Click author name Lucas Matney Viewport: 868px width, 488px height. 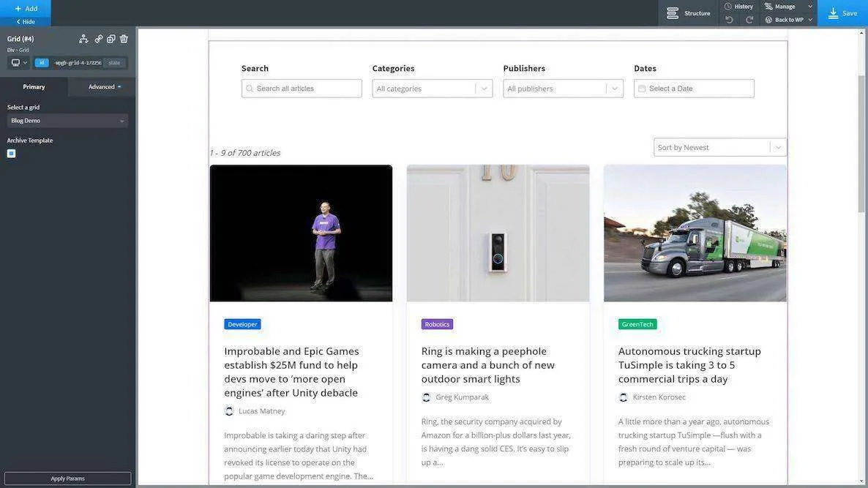point(262,411)
